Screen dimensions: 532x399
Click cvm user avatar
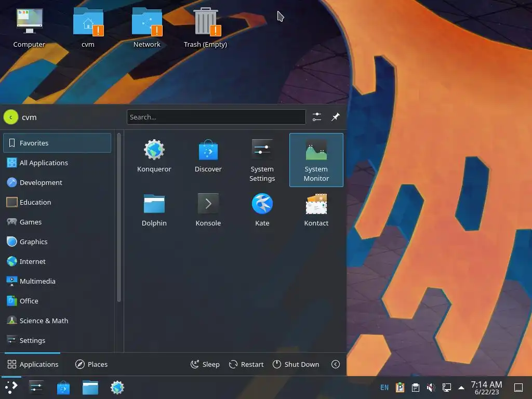coord(11,117)
